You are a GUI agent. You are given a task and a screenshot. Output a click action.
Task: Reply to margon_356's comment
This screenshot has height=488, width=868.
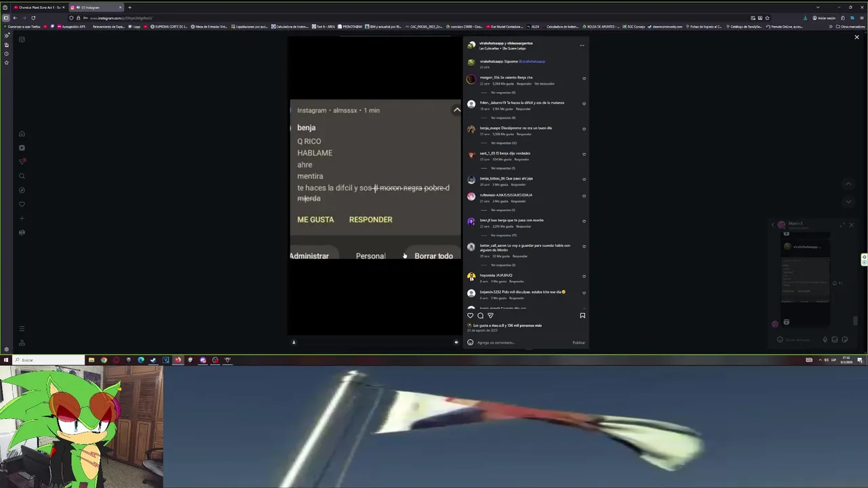click(x=524, y=84)
